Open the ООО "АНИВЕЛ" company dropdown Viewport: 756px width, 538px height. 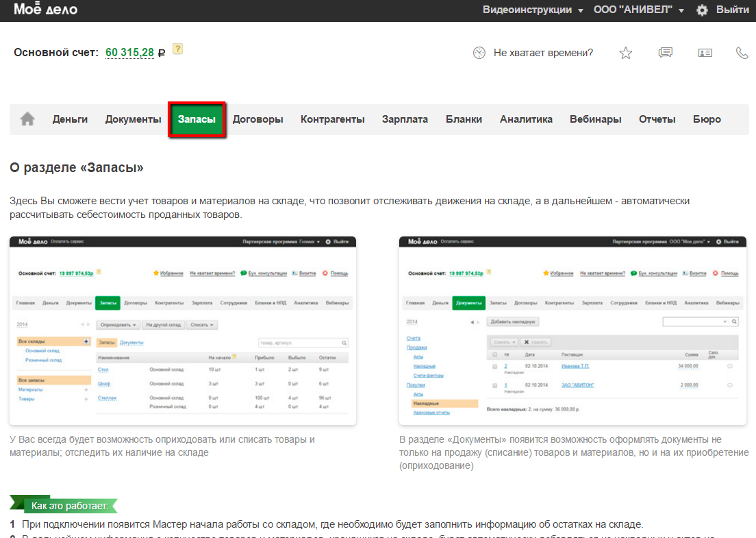click(638, 10)
